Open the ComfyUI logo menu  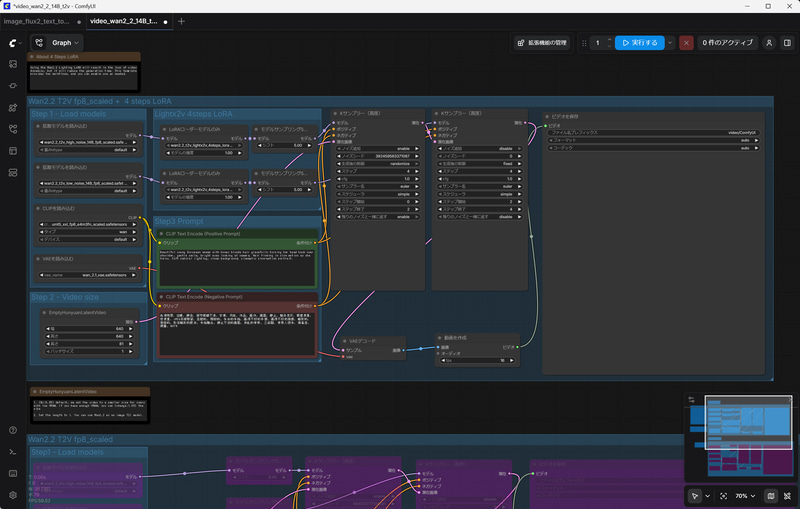coord(13,43)
